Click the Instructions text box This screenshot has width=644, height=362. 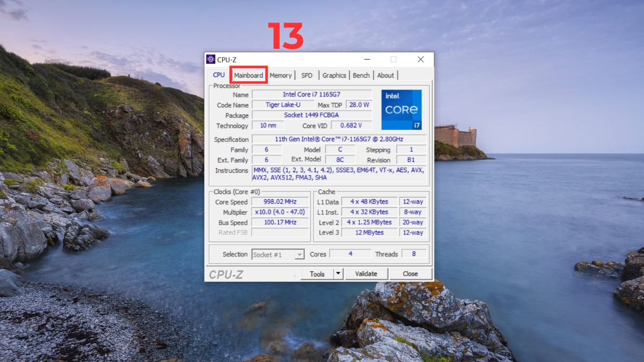(339, 173)
